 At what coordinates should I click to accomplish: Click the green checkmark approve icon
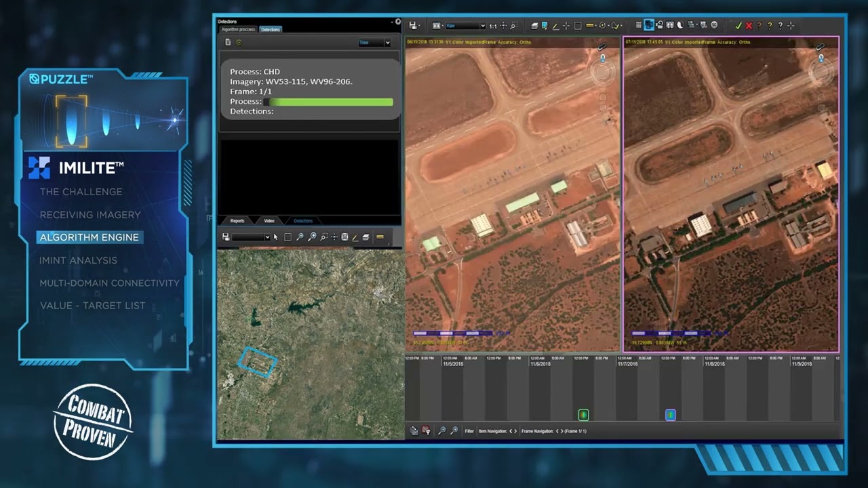pos(738,26)
